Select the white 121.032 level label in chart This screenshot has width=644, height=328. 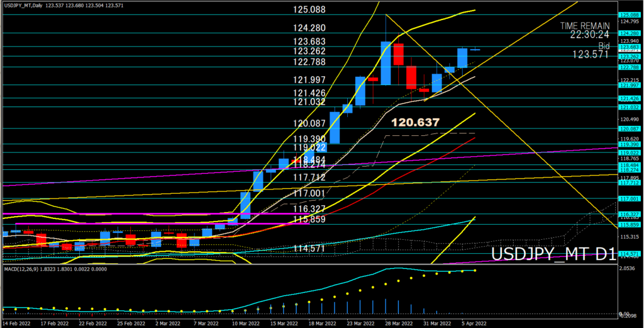pyautogui.click(x=309, y=102)
